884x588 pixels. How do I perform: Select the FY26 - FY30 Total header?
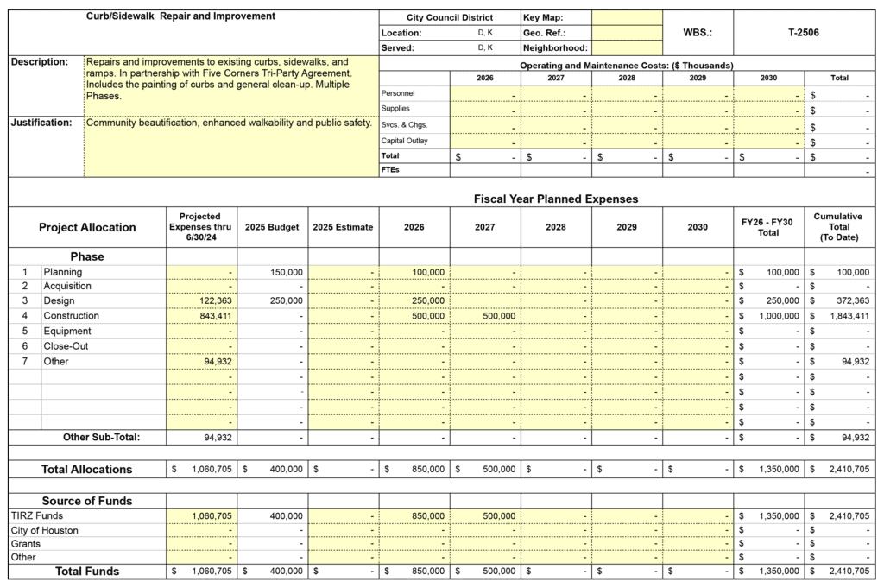coord(768,227)
